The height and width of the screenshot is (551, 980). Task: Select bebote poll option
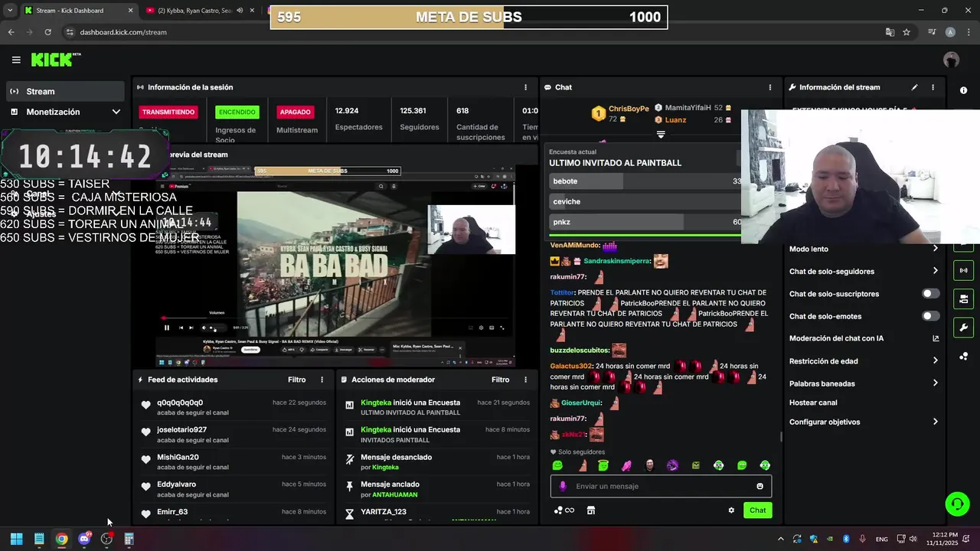tap(645, 181)
